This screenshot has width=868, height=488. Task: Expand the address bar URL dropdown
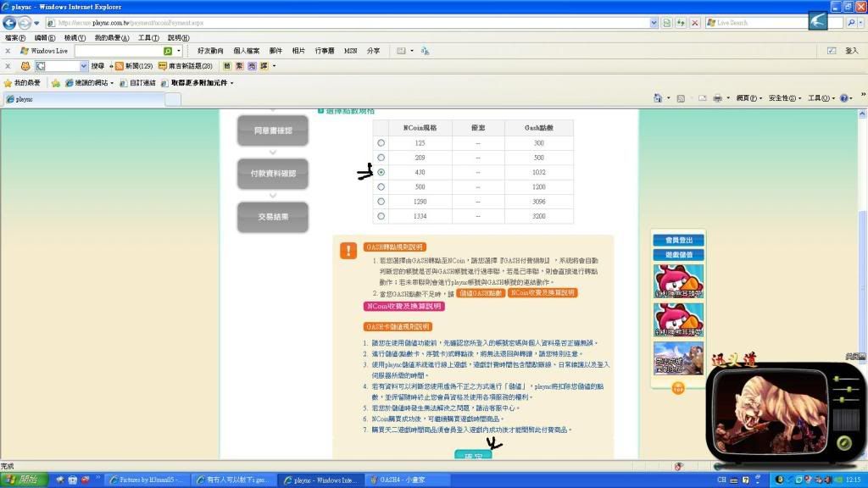click(654, 23)
